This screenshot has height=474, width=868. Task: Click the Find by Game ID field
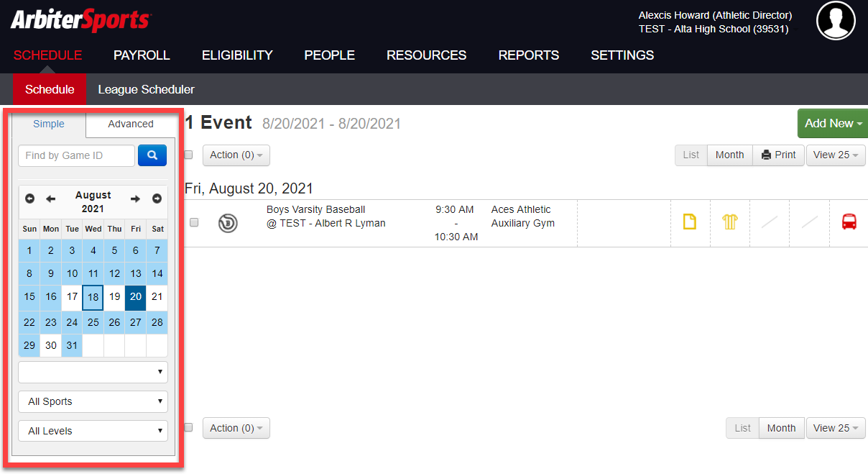(x=76, y=155)
